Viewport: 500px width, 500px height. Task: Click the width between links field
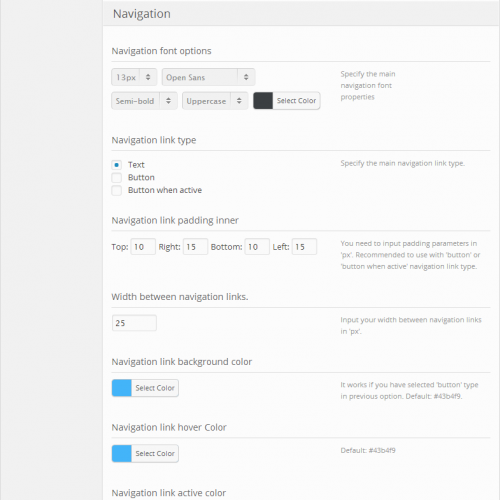[134, 323]
